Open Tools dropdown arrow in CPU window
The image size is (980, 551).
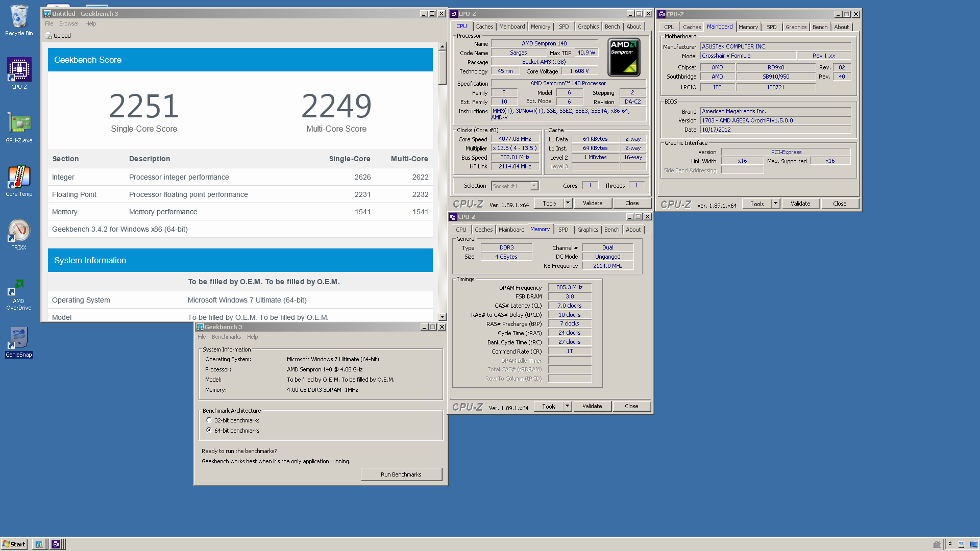point(568,203)
